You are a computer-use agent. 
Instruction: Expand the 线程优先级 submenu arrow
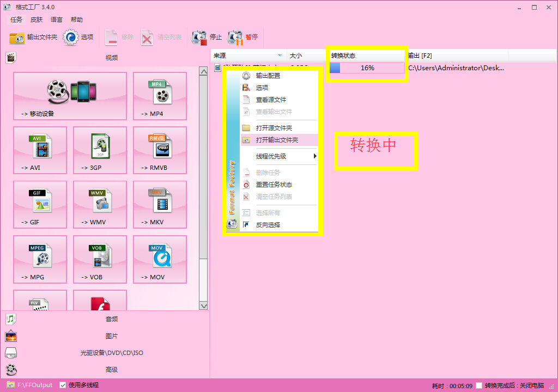click(315, 156)
